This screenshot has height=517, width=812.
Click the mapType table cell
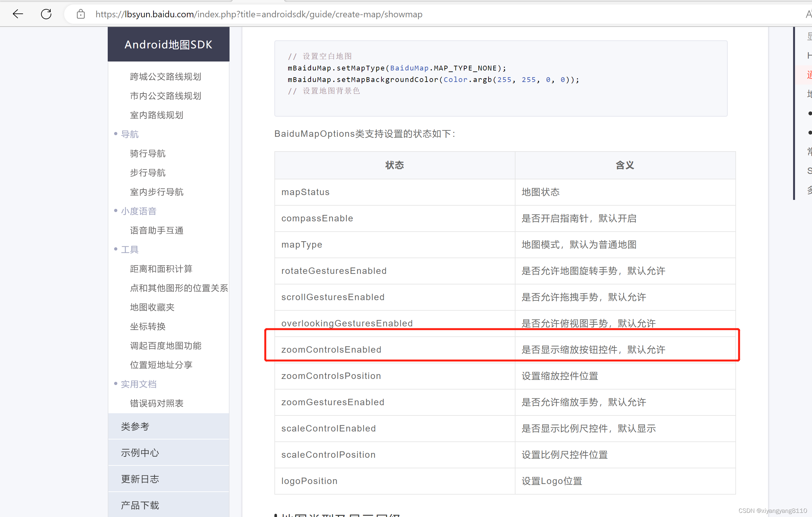(x=395, y=245)
